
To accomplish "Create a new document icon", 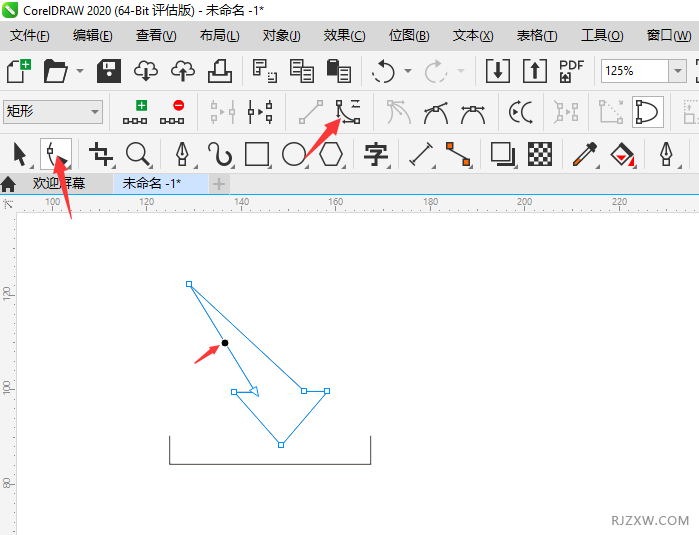I will pyautogui.click(x=19, y=71).
